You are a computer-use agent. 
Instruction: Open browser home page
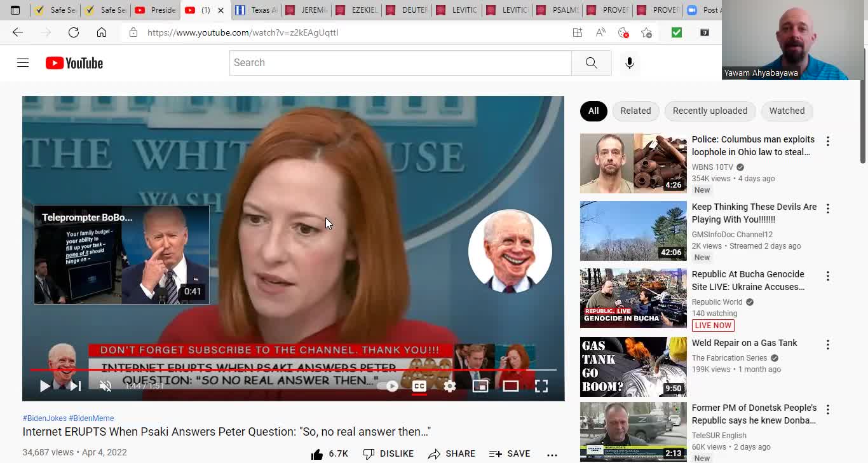pyautogui.click(x=102, y=32)
